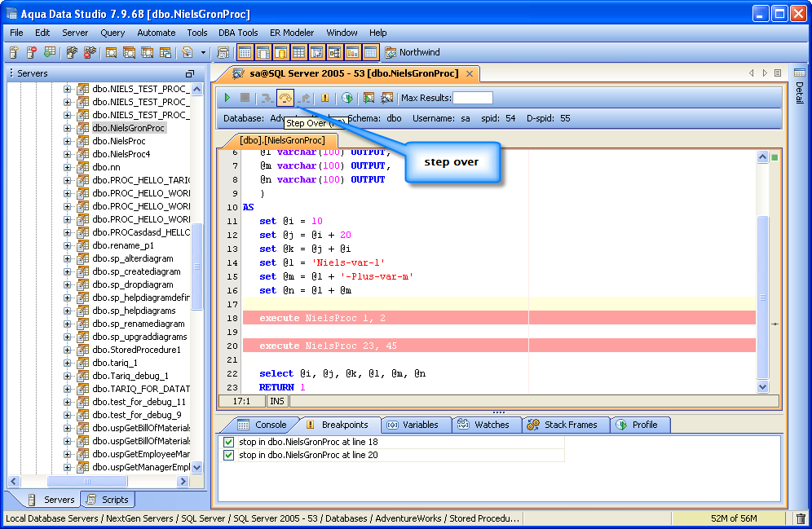Click the green Run debugger button

click(228, 98)
